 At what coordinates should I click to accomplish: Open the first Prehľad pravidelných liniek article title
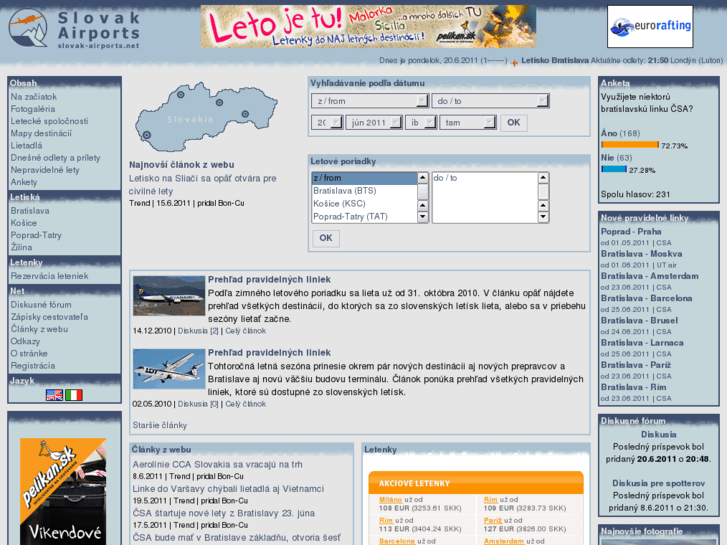[x=269, y=279]
